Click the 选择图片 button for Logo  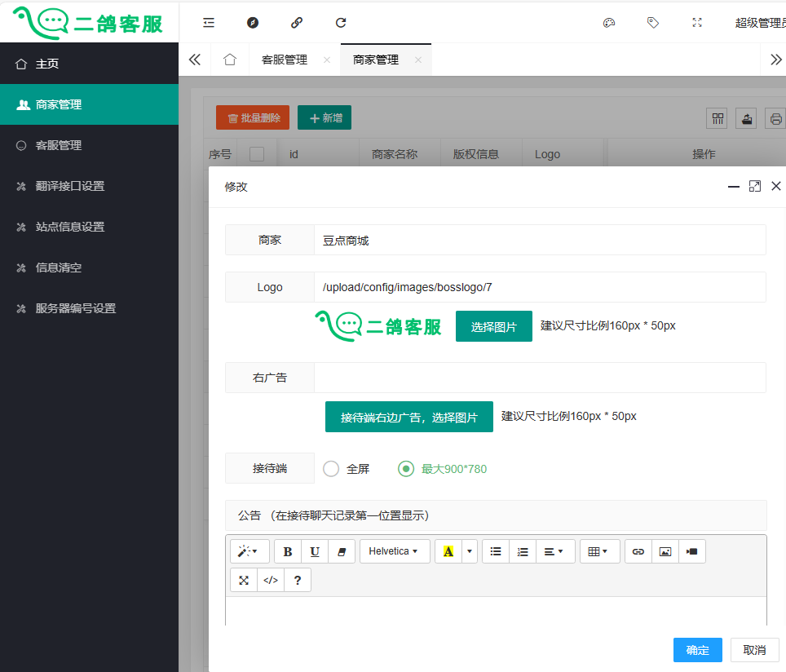tap(493, 326)
